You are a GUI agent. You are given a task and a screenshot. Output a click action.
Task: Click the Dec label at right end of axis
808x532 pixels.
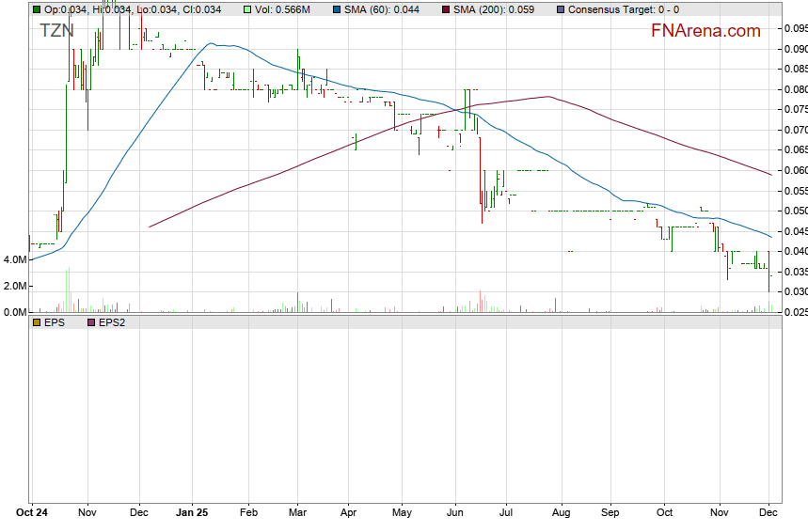(x=768, y=514)
